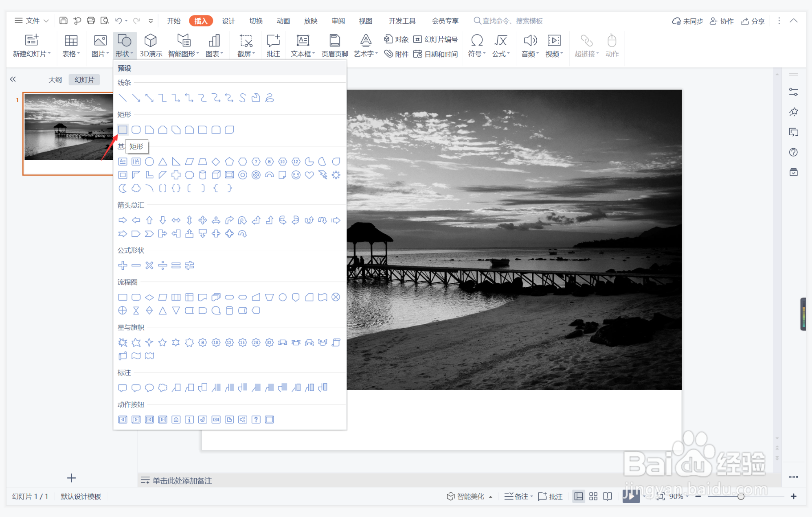Expand the Shapes dropdown arrow
Viewport: 812px width, 517px height.
132,54
